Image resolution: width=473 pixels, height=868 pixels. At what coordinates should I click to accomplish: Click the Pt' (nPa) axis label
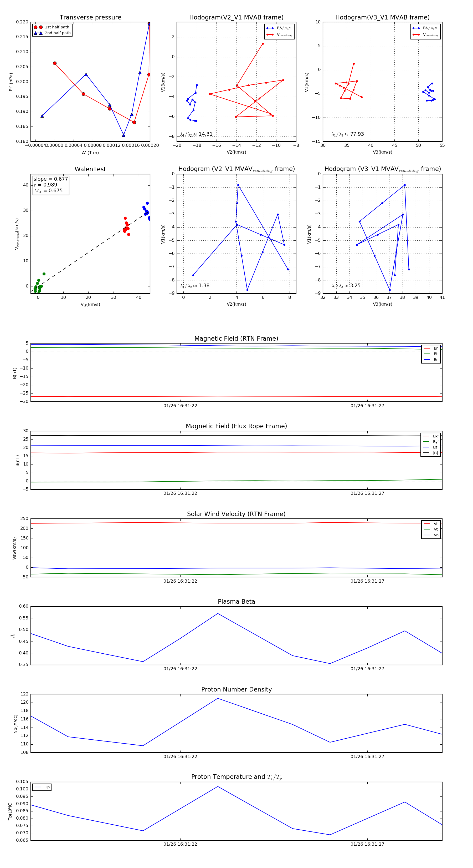tap(11, 82)
